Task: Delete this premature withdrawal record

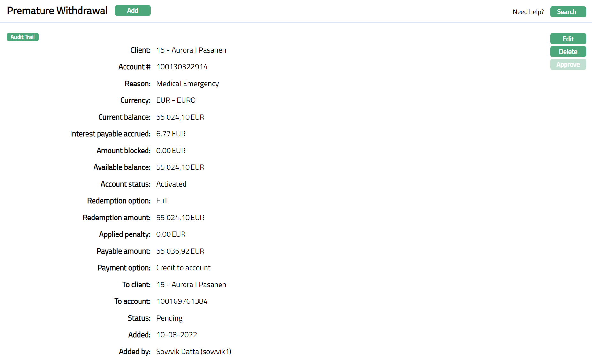Action: (x=568, y=52)
